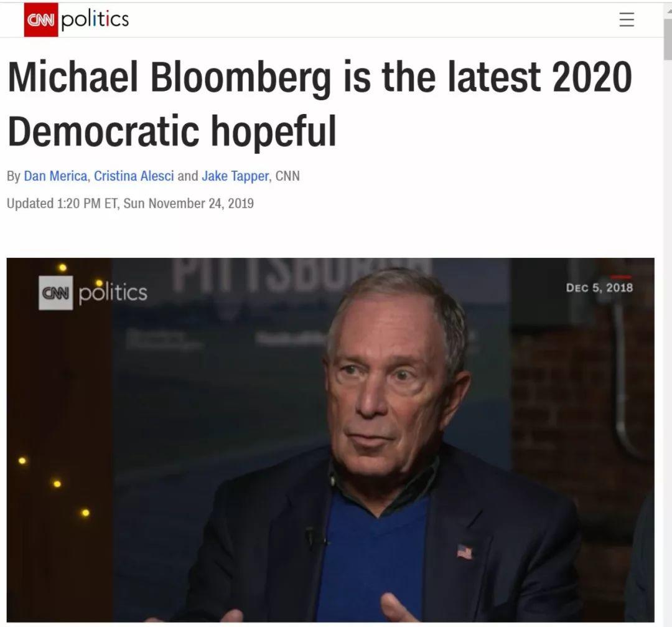The height and width of the screenshot is (627, 672).
Task: Click the red CNN logo in header
Action: click(40, 20)
